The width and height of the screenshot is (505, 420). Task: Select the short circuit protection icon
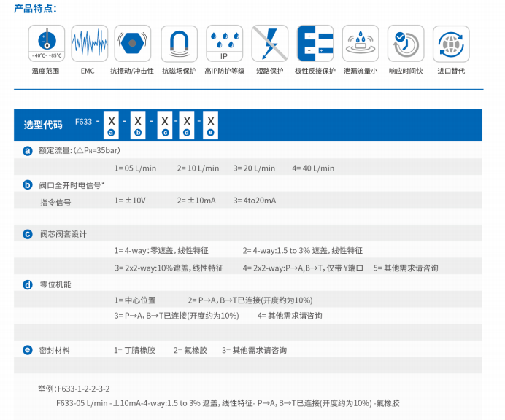coord(269,43)
